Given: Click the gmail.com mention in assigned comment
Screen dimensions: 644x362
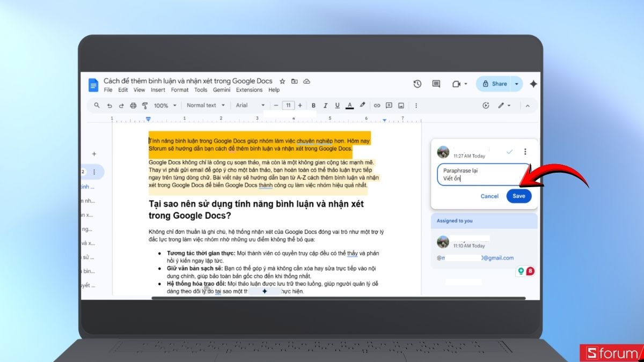Looking at the screenshot, I should click(475, 258).
